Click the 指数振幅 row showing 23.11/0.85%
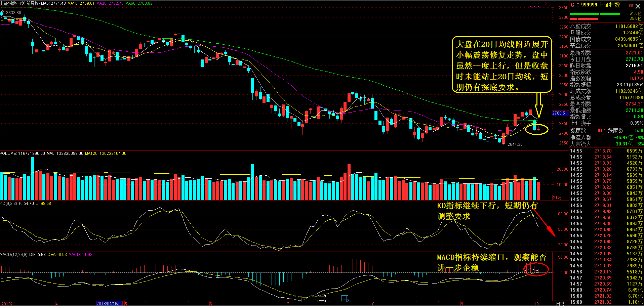The height and width of the screenshot is (306, 644). tap(606, 85)
